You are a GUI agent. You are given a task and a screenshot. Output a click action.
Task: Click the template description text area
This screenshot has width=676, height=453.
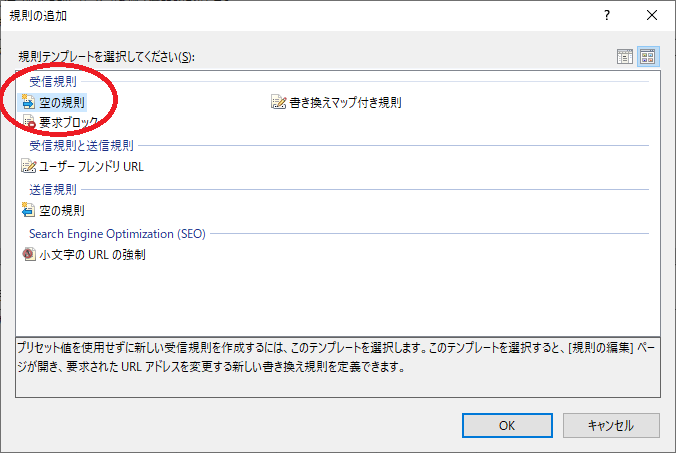click(x=338, y=367)
